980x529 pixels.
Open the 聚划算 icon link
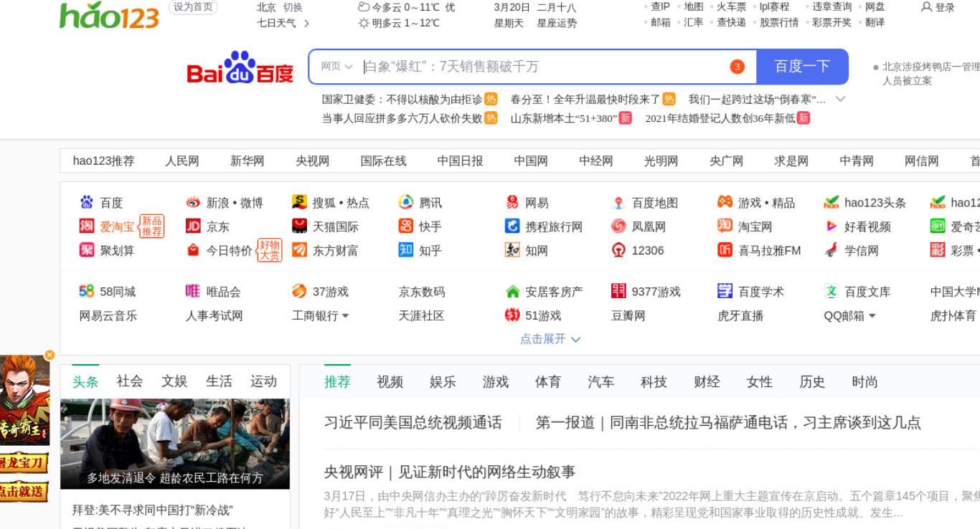coord(87,250)
